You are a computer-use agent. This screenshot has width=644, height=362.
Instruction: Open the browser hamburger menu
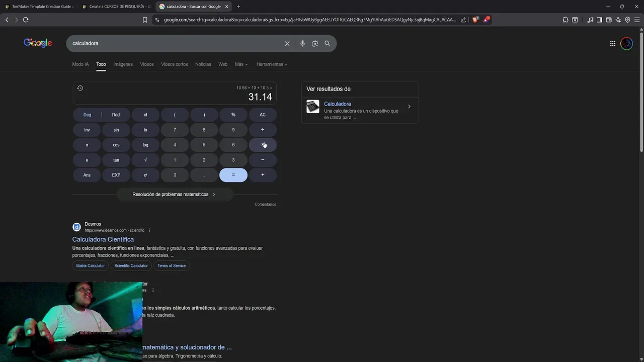click(x=637, y=20)
